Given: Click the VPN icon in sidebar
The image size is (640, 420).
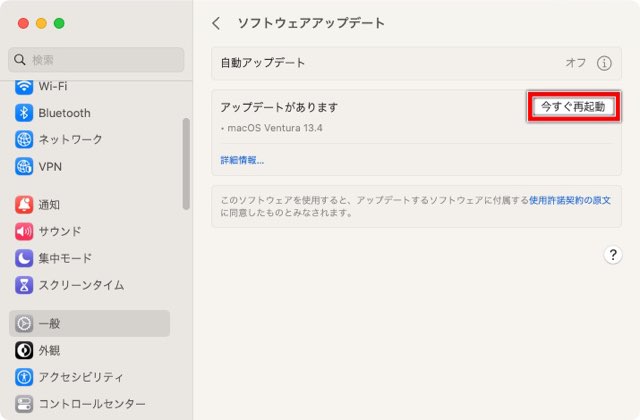Looking at the screenshot, I should (24, 167).
